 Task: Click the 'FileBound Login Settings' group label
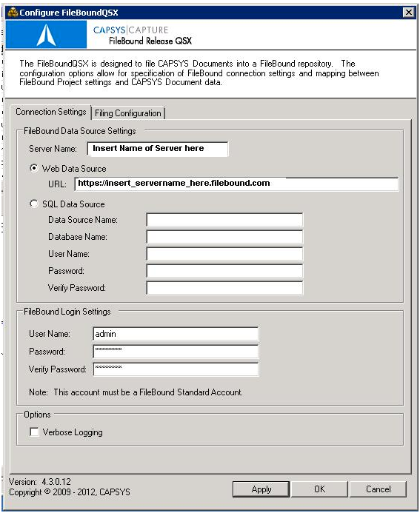pyautogui.click(x=67, y=312)
